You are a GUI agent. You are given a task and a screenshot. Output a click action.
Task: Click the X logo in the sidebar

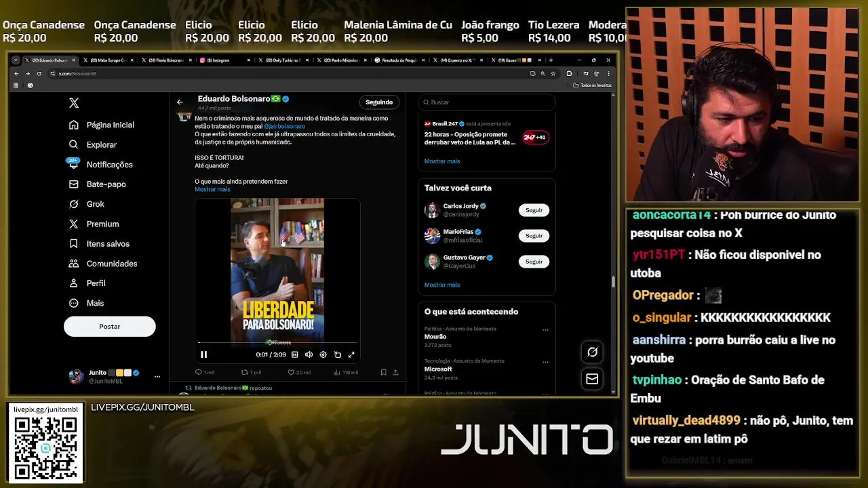click(x=74, y=103)
